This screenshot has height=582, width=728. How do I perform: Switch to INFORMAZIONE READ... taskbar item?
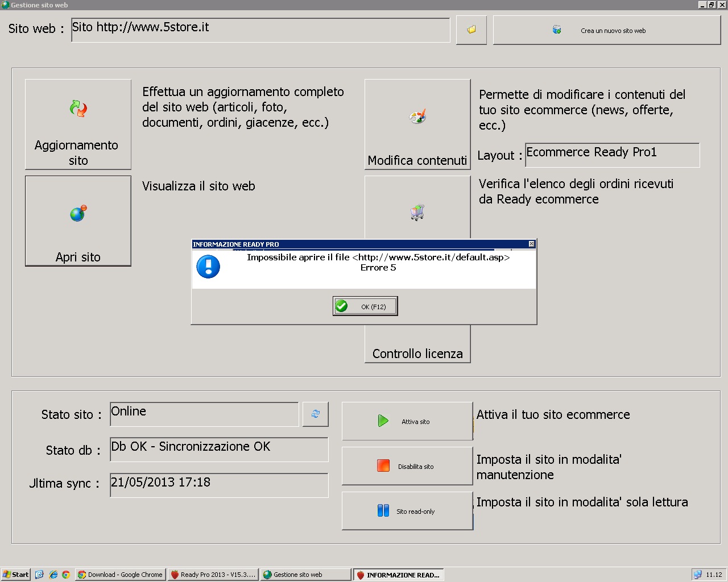tap(399, 575)
